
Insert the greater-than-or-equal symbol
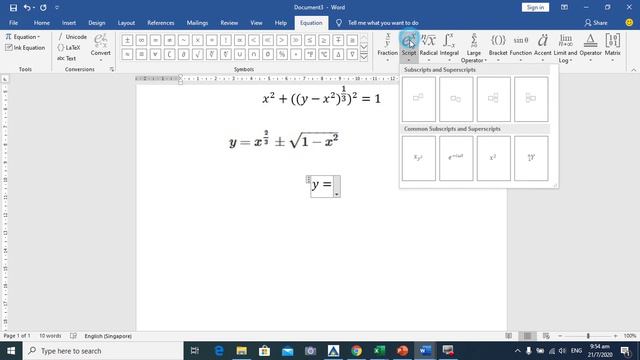[x=324, y=40]
